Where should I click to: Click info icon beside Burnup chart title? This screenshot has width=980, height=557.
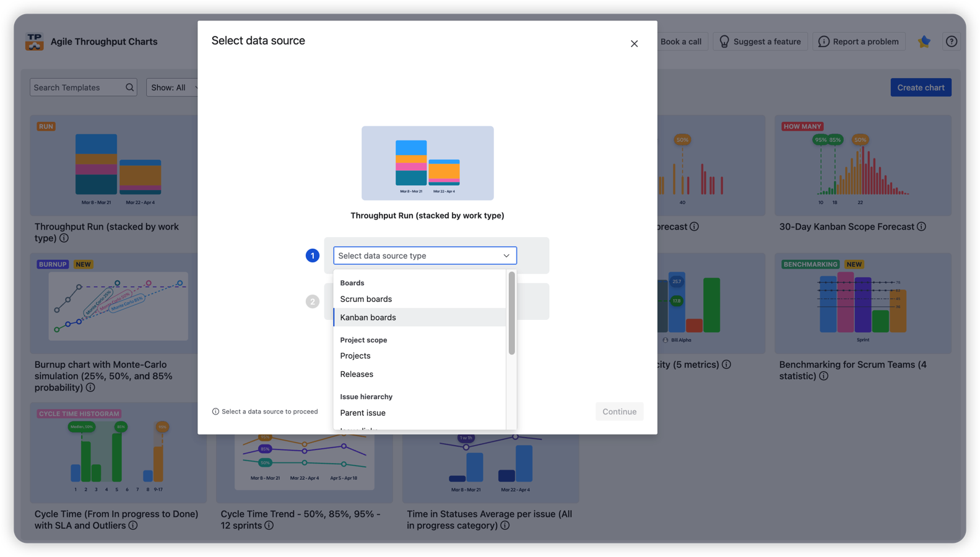90,388
